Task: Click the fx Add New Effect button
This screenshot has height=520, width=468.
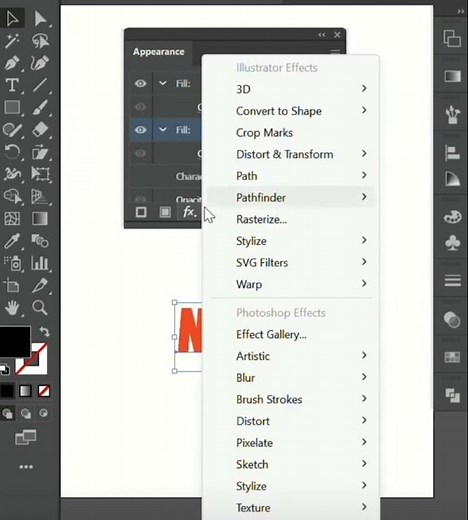Action: pyautogui.click(x=189, y=212)
